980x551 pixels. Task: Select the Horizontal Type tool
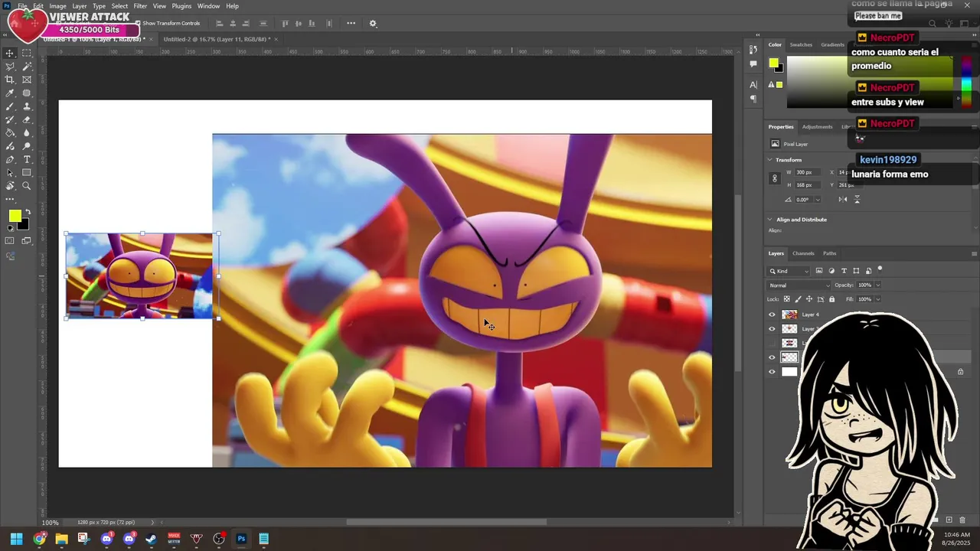coord(27,159)
